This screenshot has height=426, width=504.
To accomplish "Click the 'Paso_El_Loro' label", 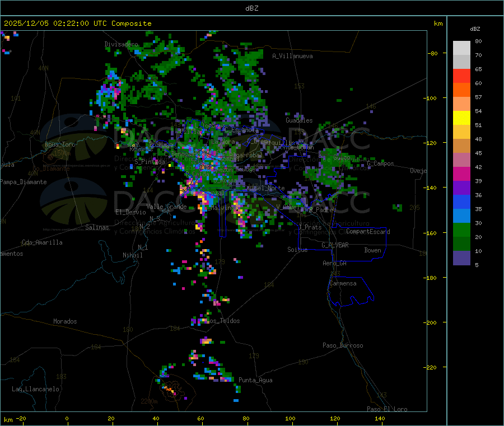I will tap(387, 409).
